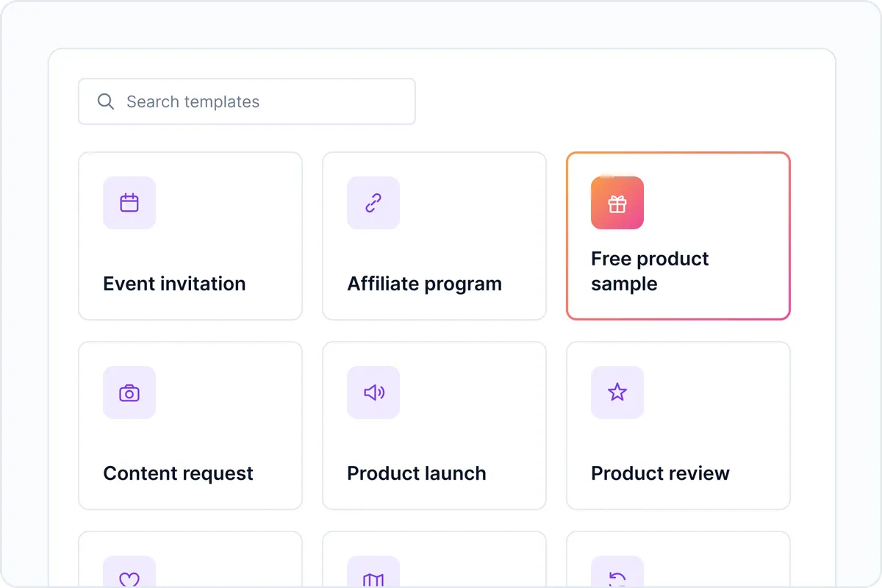Click the magnifying glass search icon
The height and width of the screenshot is (588, 882).
(106, 101)
